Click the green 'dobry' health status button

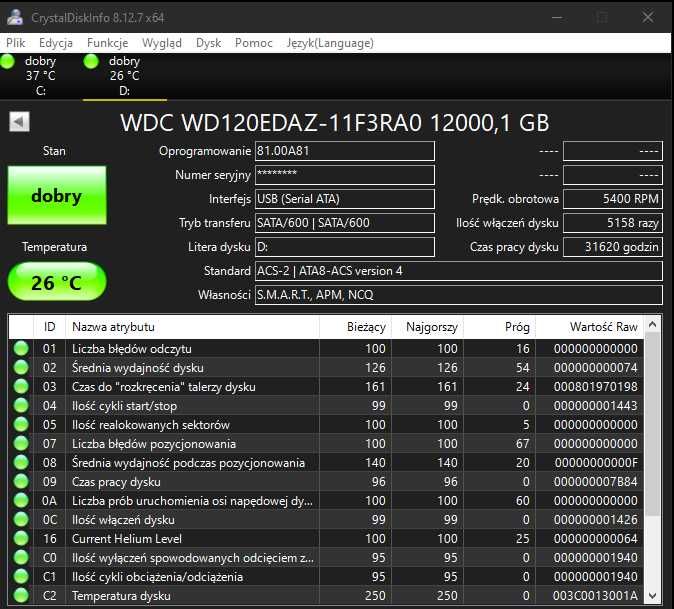tap(57, 195)
